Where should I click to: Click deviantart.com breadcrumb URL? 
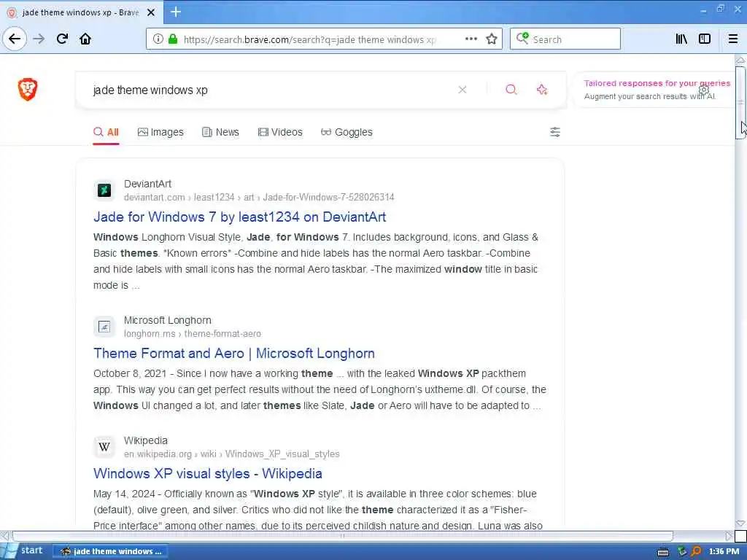259,197
